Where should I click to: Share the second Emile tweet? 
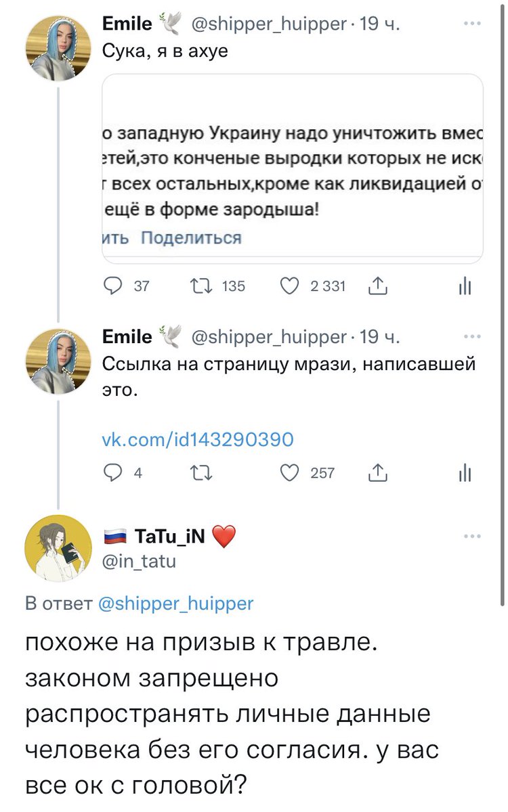point(377,473)
